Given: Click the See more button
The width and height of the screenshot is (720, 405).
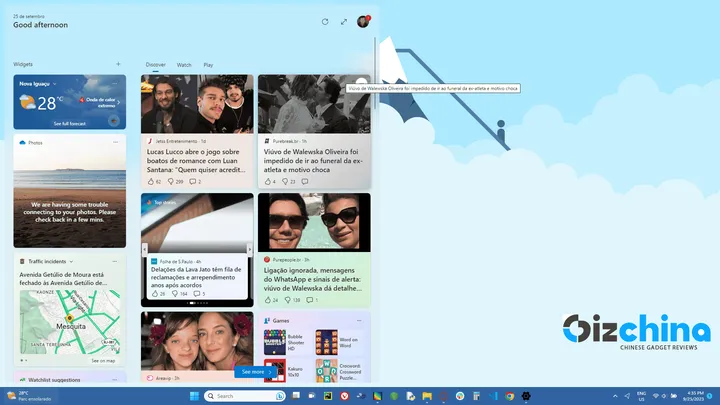Looking at the screenshot, I should click(x=257, y=371).
